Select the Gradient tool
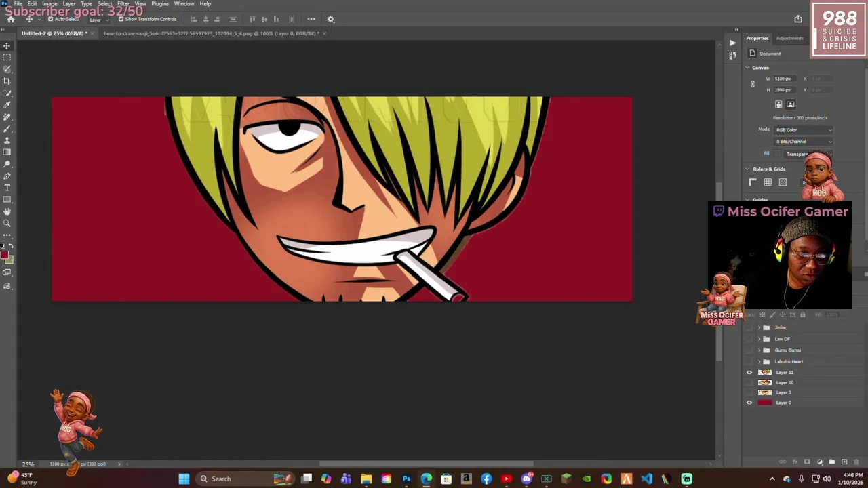This screenshot has width=868, height=488. pos(7,152)
